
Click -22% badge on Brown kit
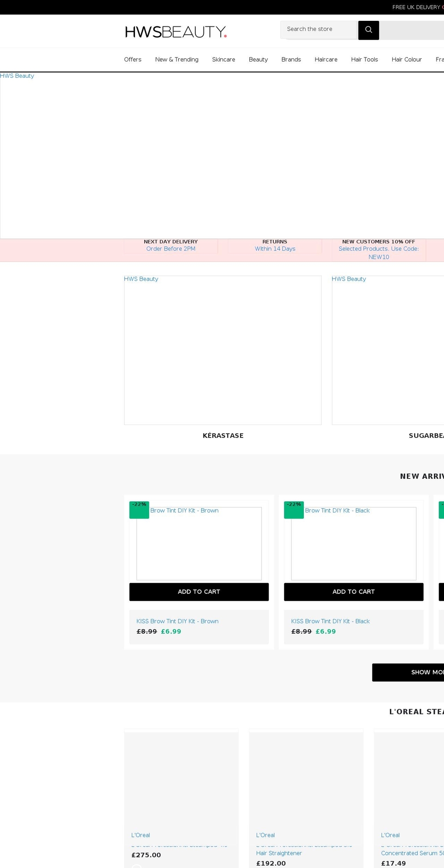tap(139, 510)
